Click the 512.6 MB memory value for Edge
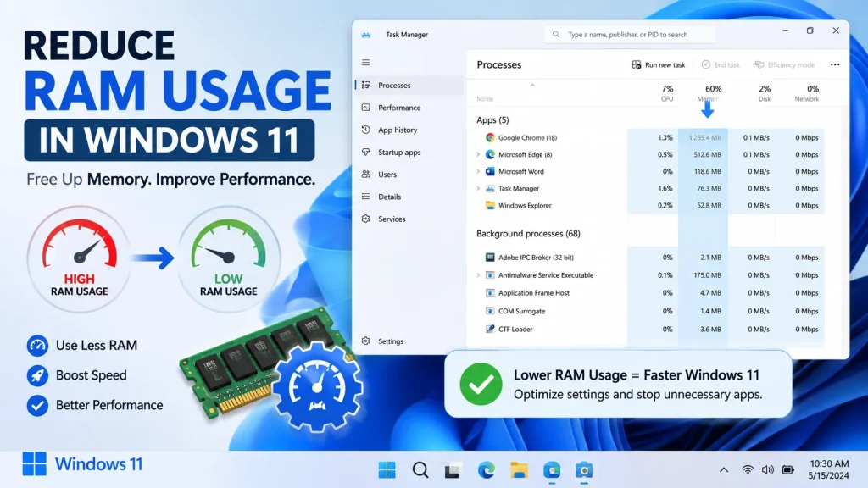Viewport: 868px width, 488px height. (707, 155)
